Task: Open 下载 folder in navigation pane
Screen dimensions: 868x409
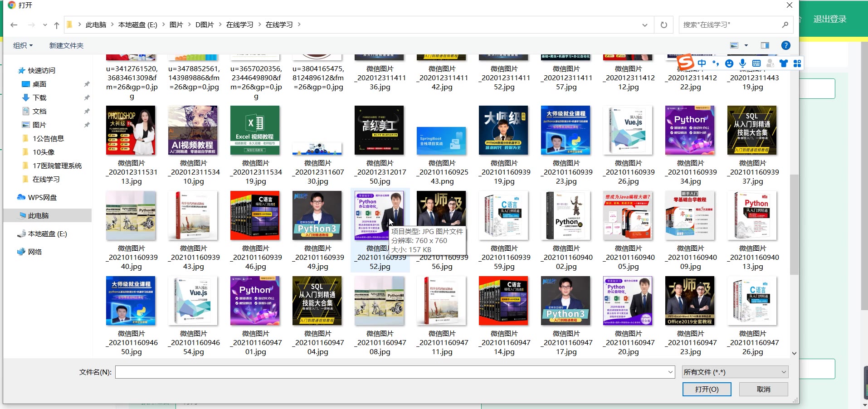Action: (39, 97)
